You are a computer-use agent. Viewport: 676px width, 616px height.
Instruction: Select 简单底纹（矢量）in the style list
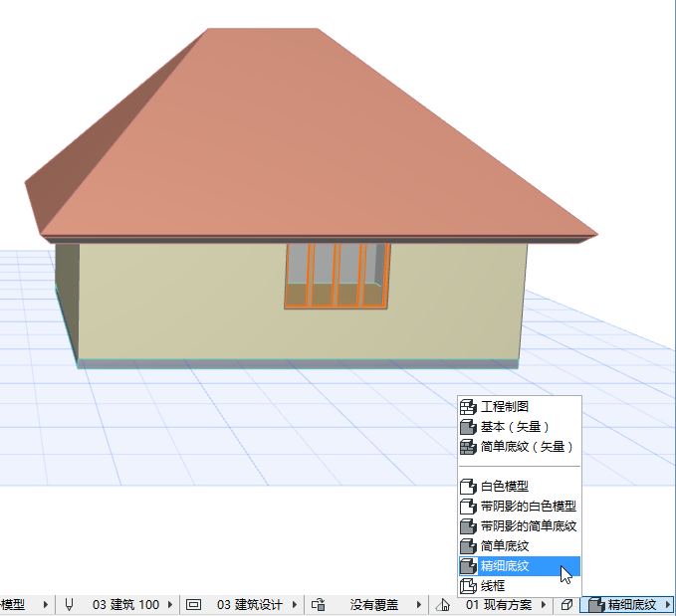pos(520,447)
